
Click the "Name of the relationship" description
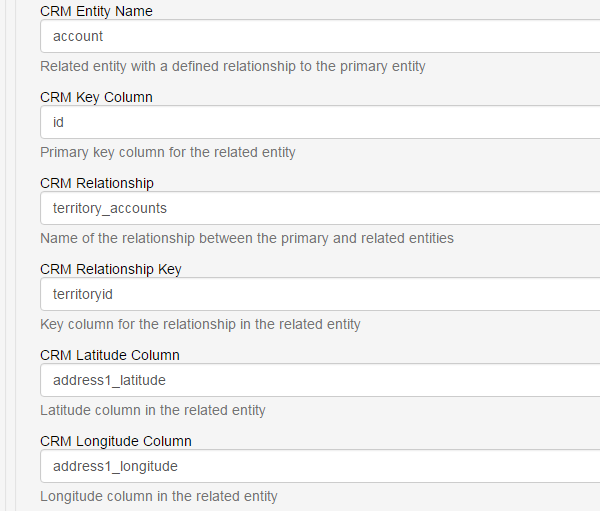click(x=247, y=239)
